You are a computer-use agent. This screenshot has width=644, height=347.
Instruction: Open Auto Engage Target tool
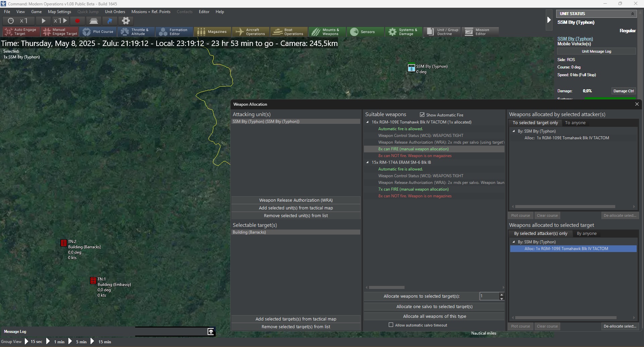click(21, 32)
